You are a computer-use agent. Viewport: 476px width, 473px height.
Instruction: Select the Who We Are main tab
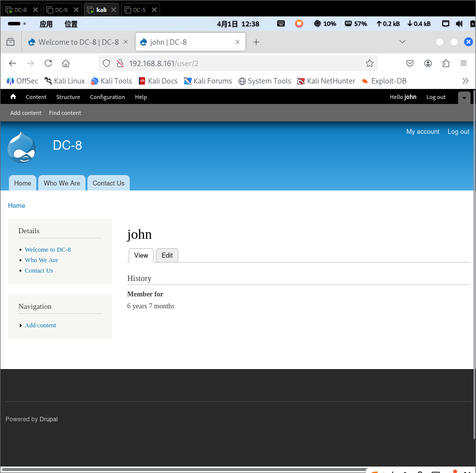(x=62, y=183)
